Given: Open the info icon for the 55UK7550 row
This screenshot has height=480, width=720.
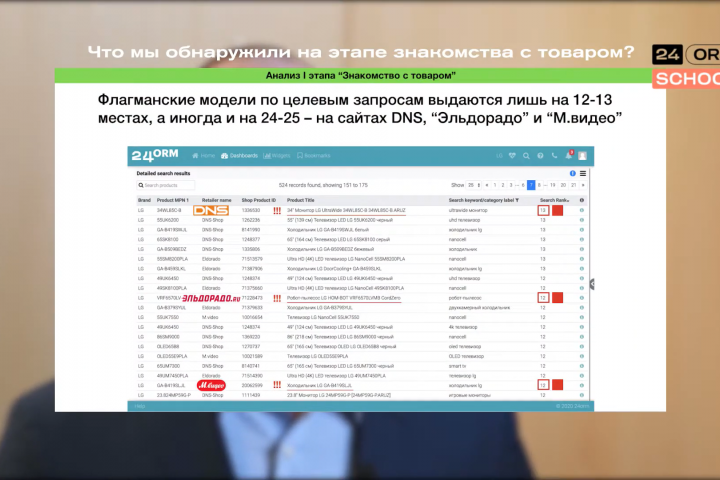Looking at the screenshot, I should [582, 317].
